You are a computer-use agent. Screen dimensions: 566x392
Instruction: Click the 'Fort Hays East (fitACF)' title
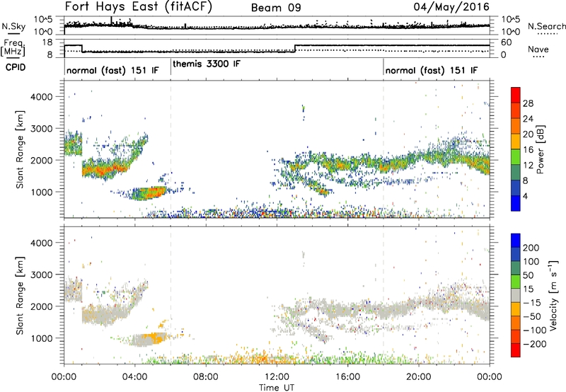tap(139, 7)
